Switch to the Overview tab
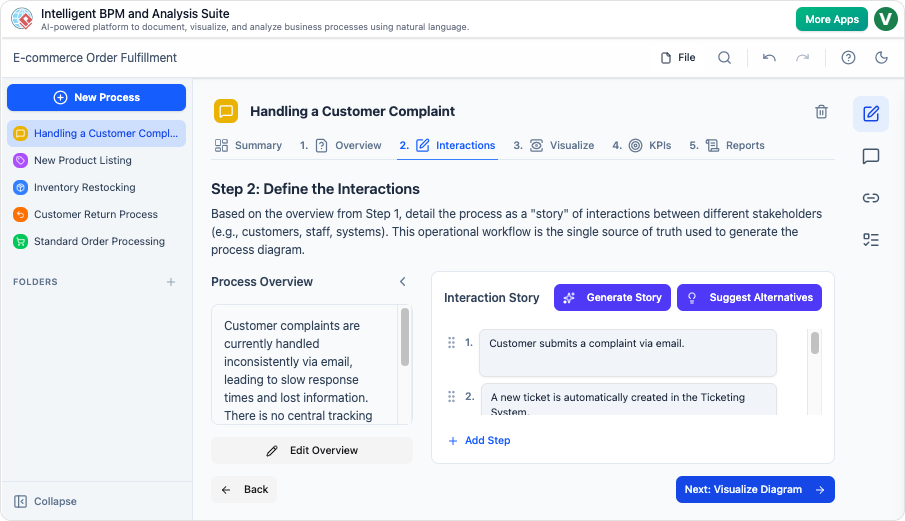 341,145
